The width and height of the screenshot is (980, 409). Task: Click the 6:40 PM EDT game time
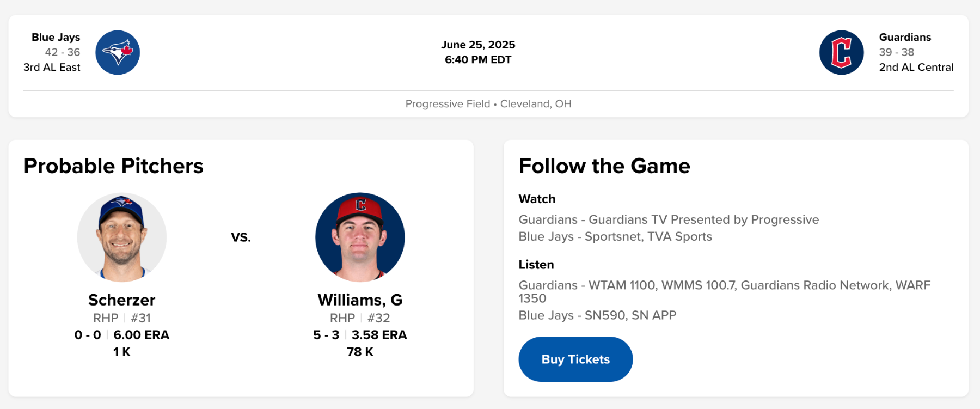478,60
